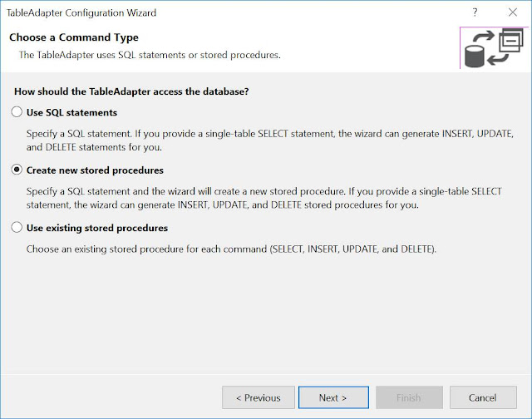The height and width of the screenshot is (419, 532).
Task: Choose Use existing stored procedures radio option
Action: [17, 228]
